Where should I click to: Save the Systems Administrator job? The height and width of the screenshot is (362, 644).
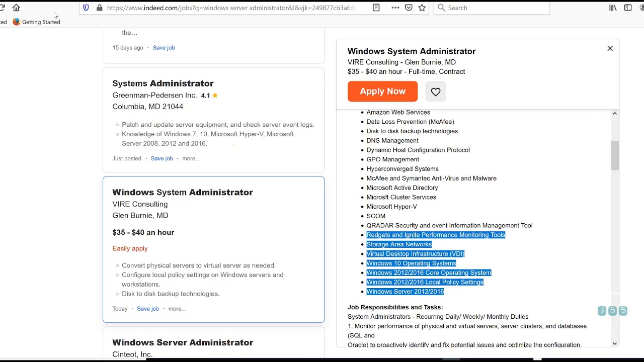tap(162, 158)
